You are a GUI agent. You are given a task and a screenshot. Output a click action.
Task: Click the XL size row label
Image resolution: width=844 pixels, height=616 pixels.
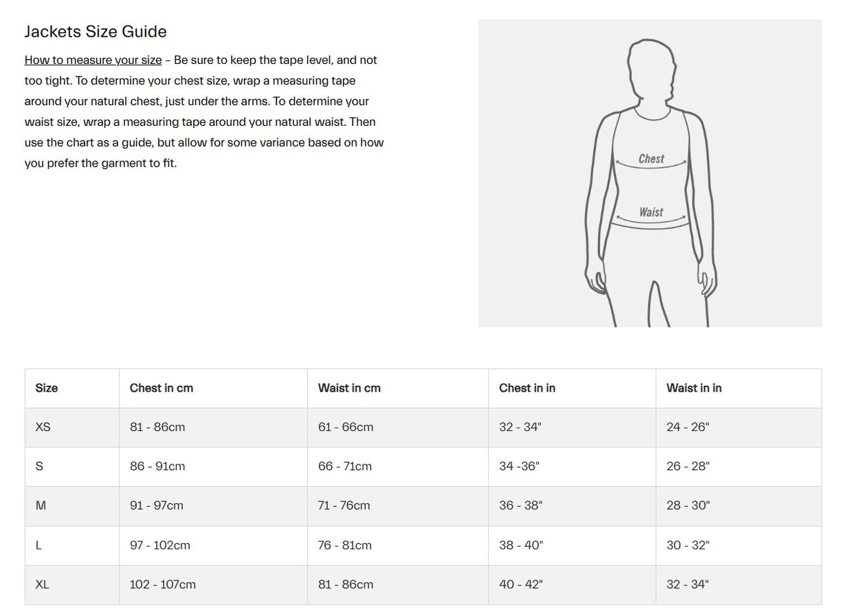point(42,585)
